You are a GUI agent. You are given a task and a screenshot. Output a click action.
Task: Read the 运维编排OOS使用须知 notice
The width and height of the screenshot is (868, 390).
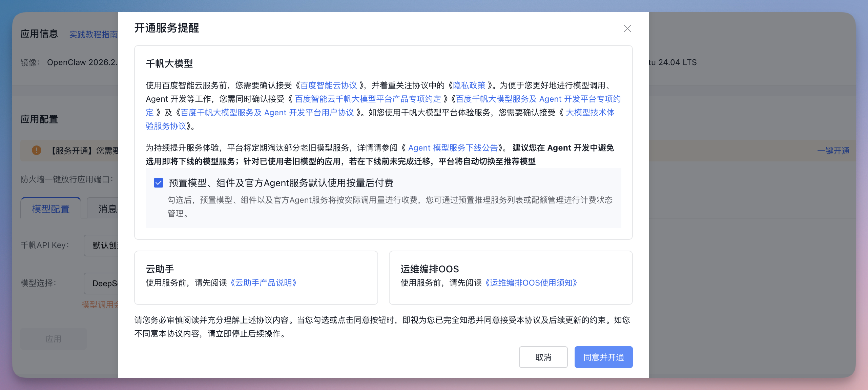click(532, 283)
